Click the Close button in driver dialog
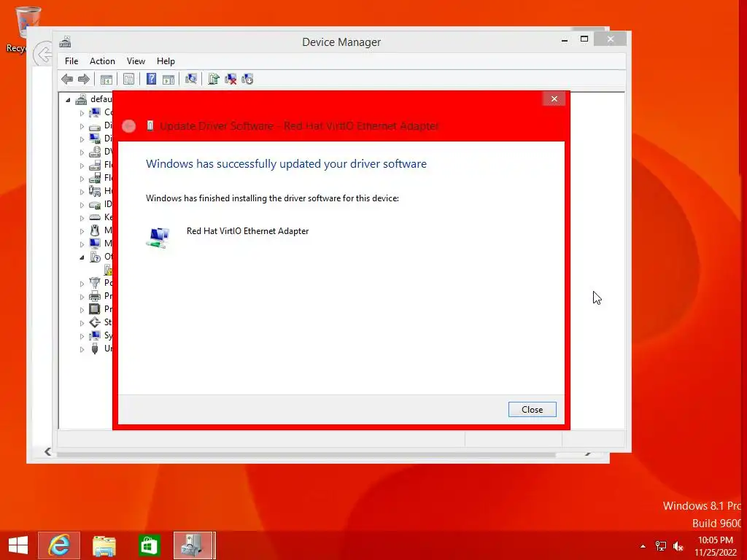This screenshot has height=560, width=747. 532,410
